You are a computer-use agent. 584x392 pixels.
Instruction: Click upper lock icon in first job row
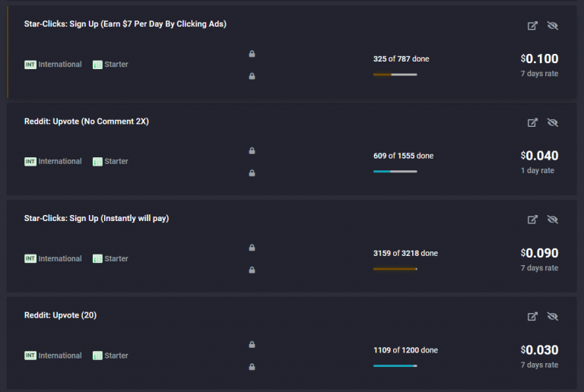click(252, 54)
